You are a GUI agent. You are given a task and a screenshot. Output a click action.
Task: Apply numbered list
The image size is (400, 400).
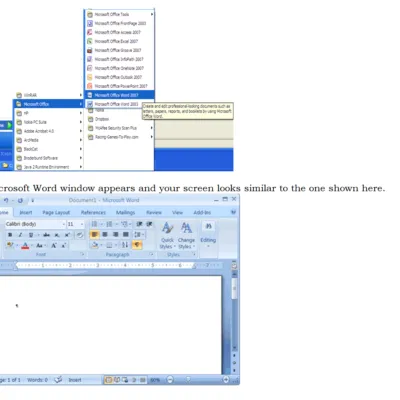[109, 224]
